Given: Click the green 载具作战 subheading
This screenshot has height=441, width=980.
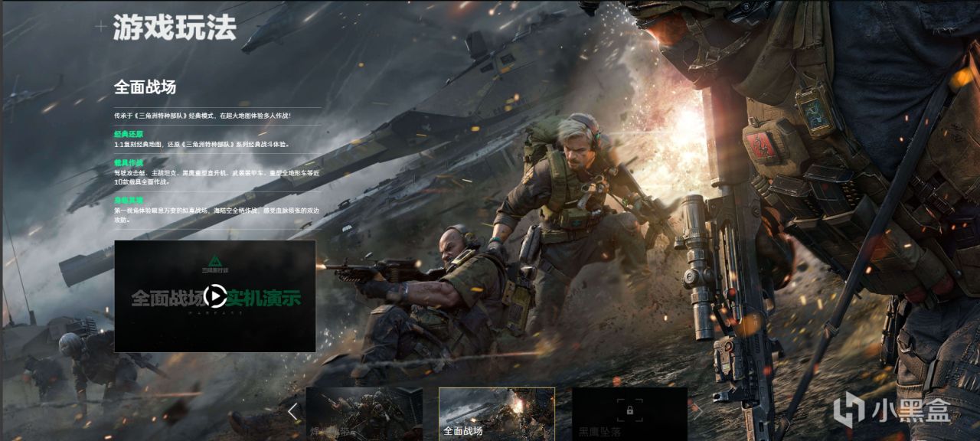Looking at the screenshot, I should tap(129, 163).
